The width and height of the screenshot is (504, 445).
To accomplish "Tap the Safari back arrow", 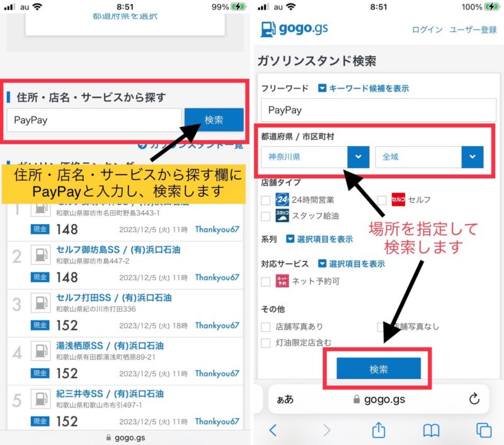I will [x=273, y=431].
